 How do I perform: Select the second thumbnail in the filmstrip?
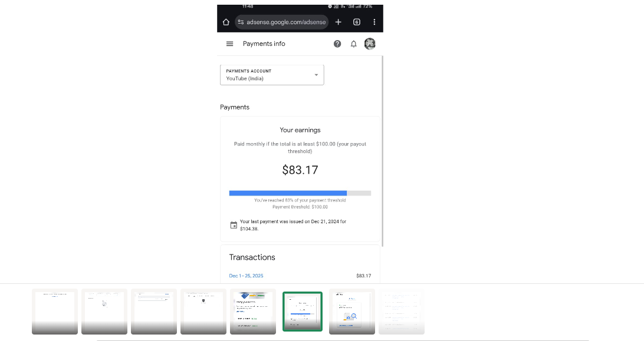click(x=104, y=312)
